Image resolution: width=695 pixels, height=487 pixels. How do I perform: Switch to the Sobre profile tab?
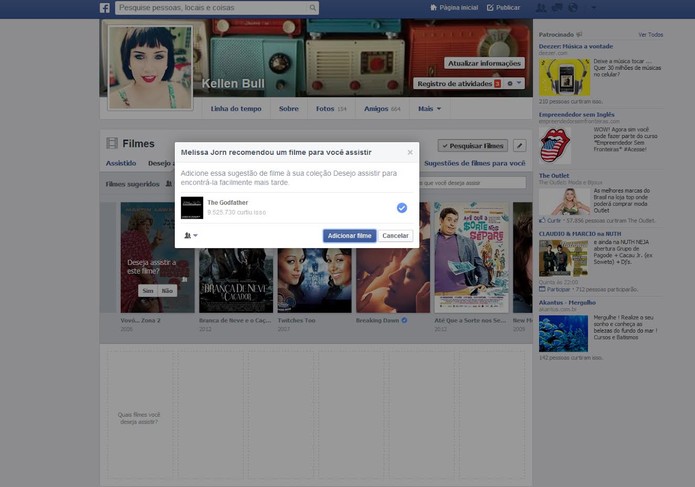[x=289, y=109]
